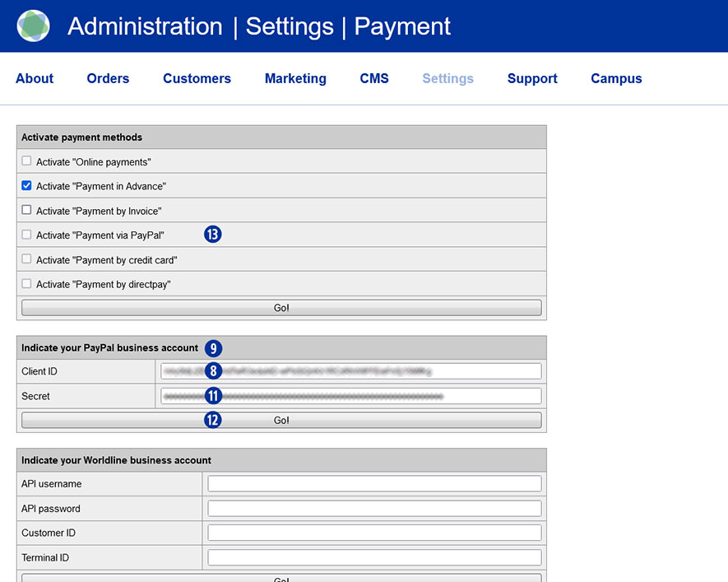728x582 pixels.
Task: Focus the Worldline Terminal ID input
Action: (x=374, y=558)
